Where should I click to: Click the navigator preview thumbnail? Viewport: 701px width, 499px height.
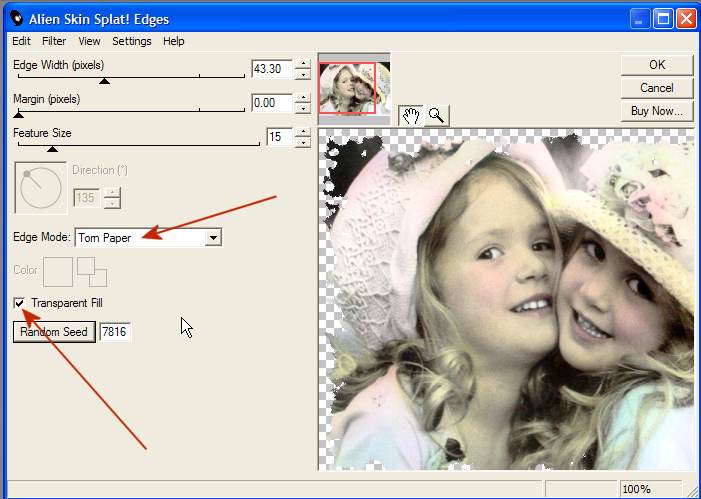click(354, 89)
